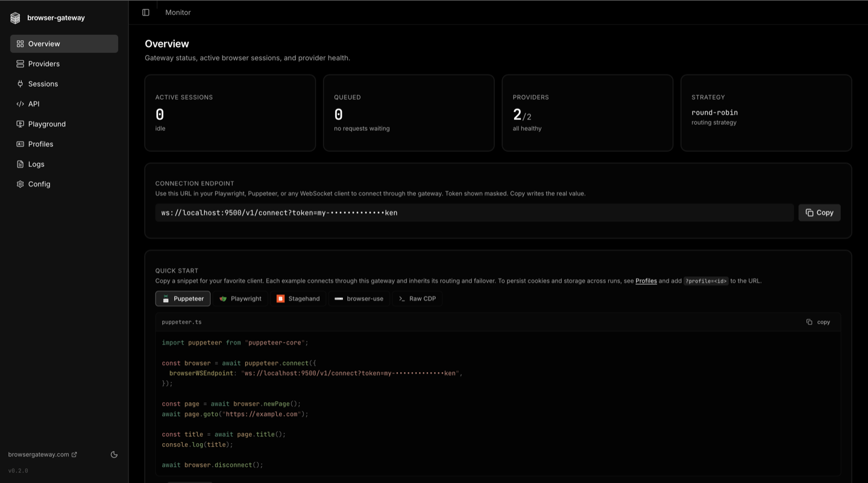Open the Providers page
The width and height of the screenshot is (868, 483).
point(64,64)
